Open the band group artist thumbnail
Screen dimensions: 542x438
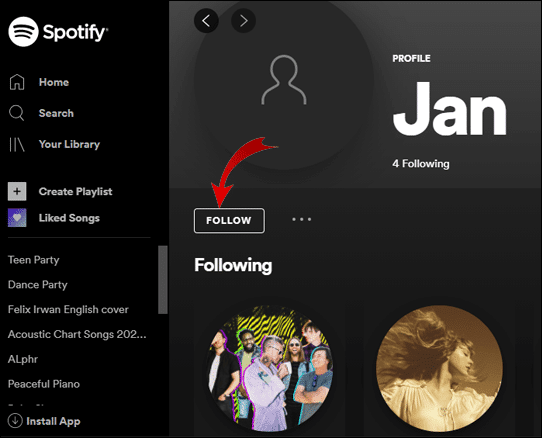(270, 368)
